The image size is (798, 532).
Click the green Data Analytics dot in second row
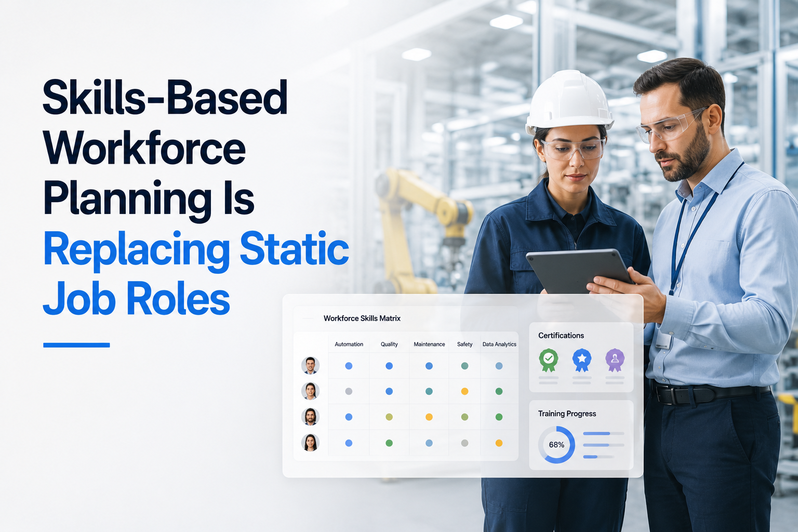[x=499, y=391]
